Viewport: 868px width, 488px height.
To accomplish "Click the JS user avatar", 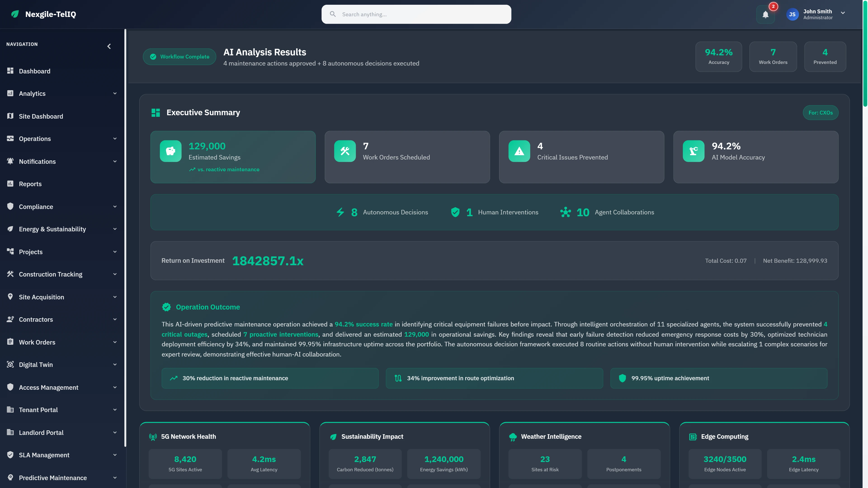I will coord(792,14).
